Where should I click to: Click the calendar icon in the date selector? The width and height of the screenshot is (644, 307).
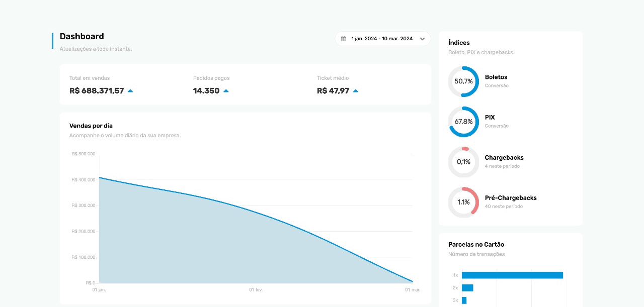click(344, 38)
